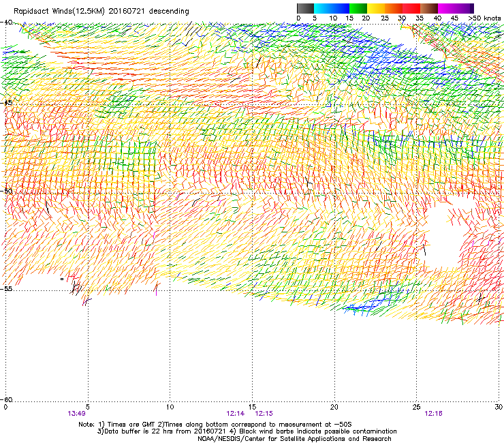504x443 pixels.
Task: Pick the gray 0–5 knots legend swatch
Action: pyautogui.click(x=305, y=8)
